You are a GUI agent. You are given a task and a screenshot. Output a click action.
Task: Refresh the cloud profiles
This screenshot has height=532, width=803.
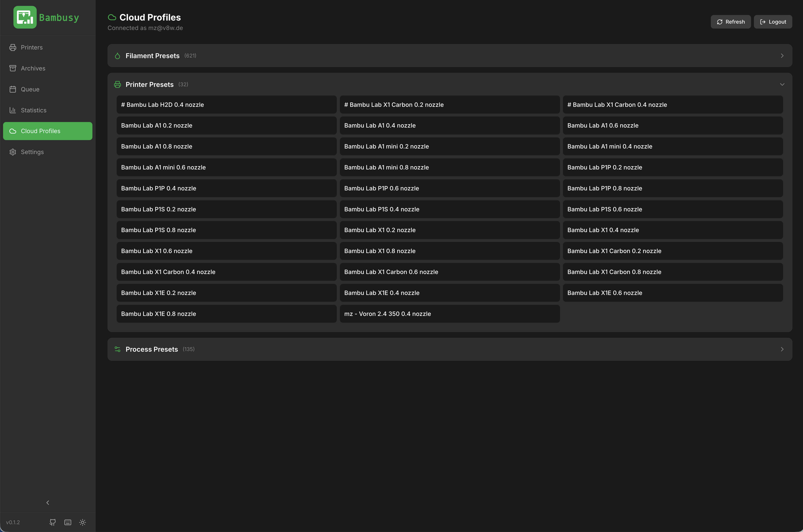(x=731, y=22)
